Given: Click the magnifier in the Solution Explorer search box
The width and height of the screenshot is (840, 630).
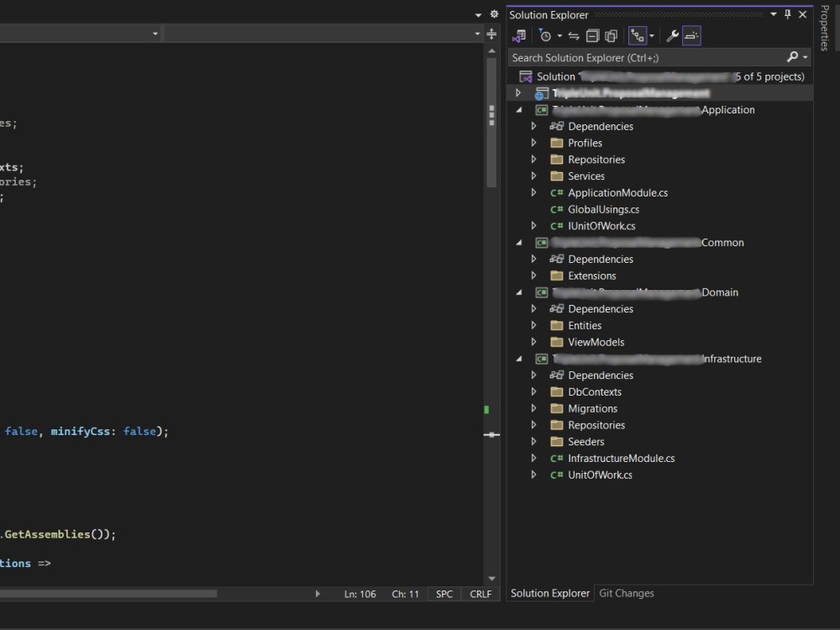Looking at the screenshot, I should (790, 57).
